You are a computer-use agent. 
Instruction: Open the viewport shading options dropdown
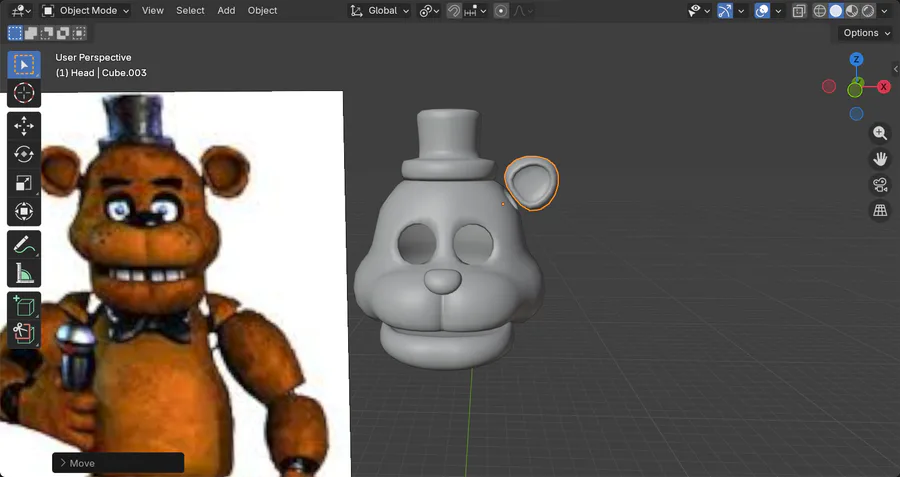coord(883,10)
